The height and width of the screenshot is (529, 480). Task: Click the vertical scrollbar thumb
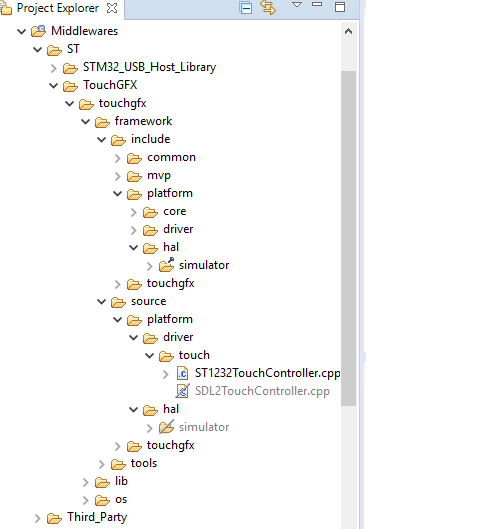tap(348, 238)
